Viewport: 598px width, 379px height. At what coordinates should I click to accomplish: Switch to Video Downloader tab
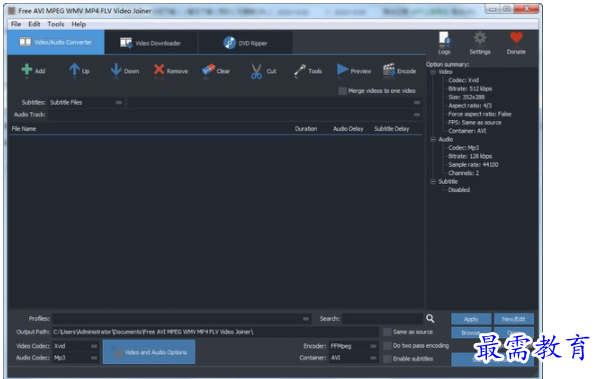pos(151,43)
